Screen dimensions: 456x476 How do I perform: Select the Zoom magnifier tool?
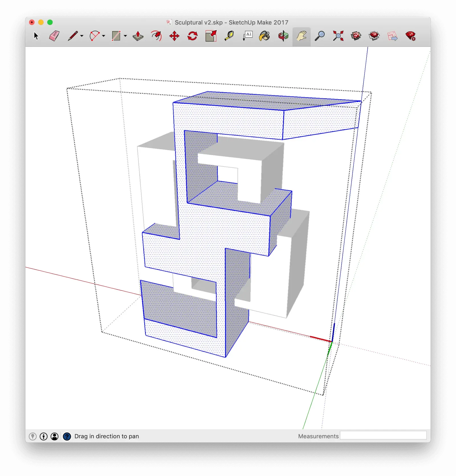click(x=320, y=36)
